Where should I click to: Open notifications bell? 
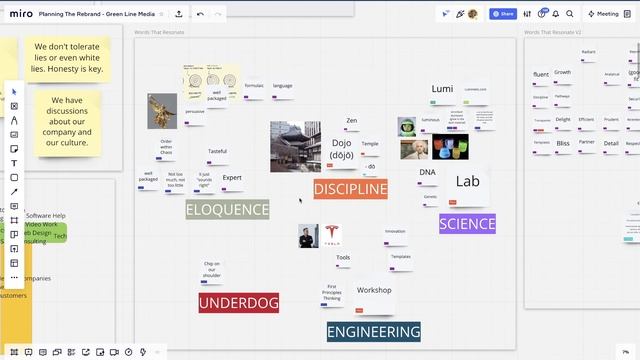click(x=556, y=14)
